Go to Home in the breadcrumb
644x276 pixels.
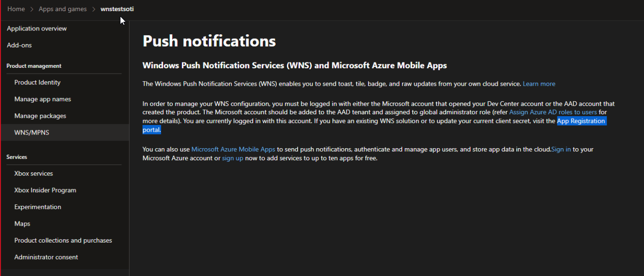click(16, 9)
